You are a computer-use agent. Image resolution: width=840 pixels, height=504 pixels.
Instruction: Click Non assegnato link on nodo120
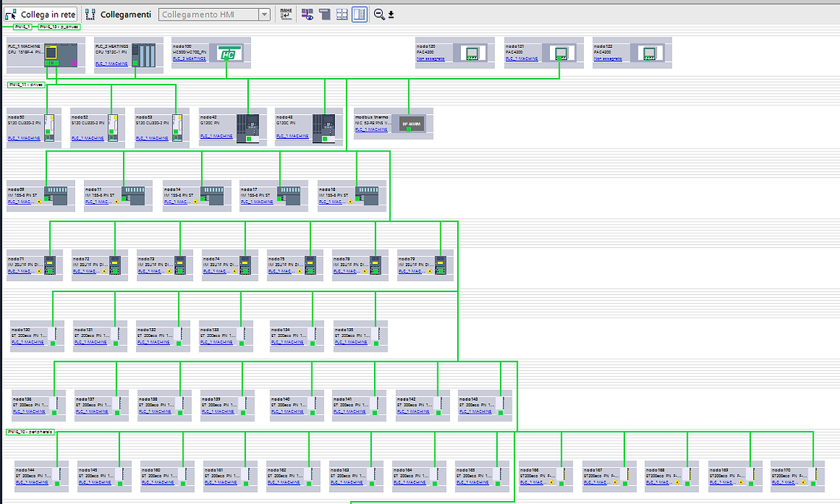coord(431,58)
